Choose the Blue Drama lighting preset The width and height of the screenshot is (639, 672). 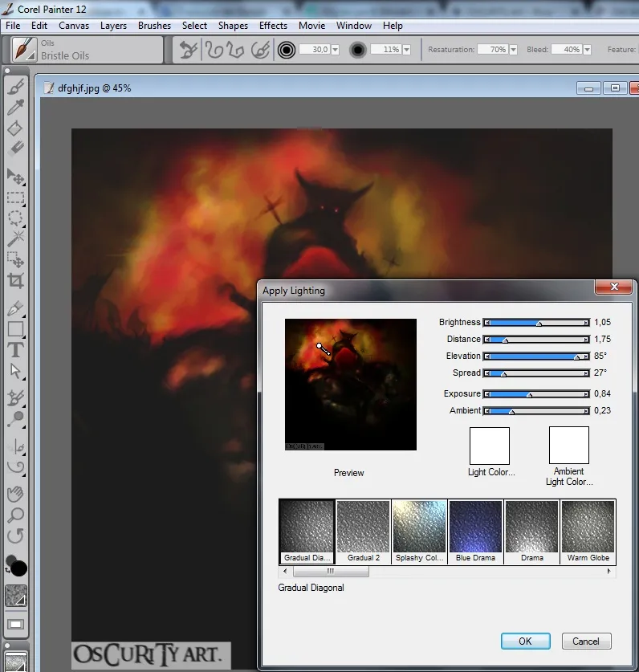point(475,531)
